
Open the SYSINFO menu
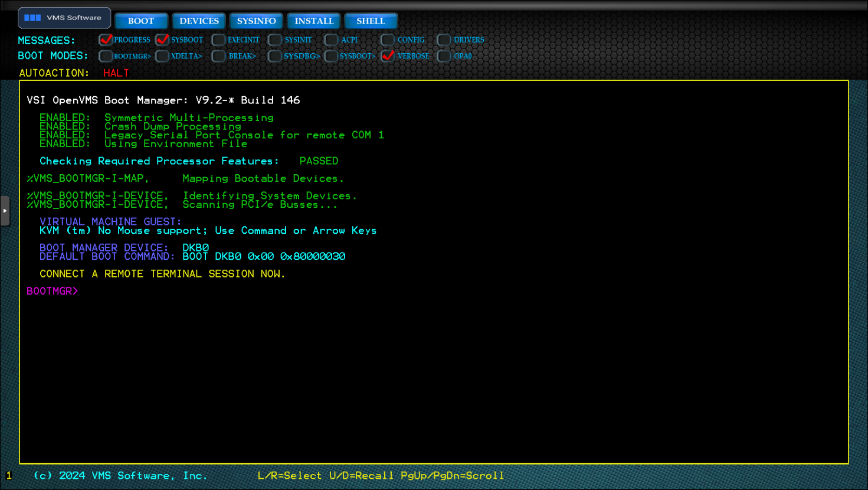coord(256,21)
